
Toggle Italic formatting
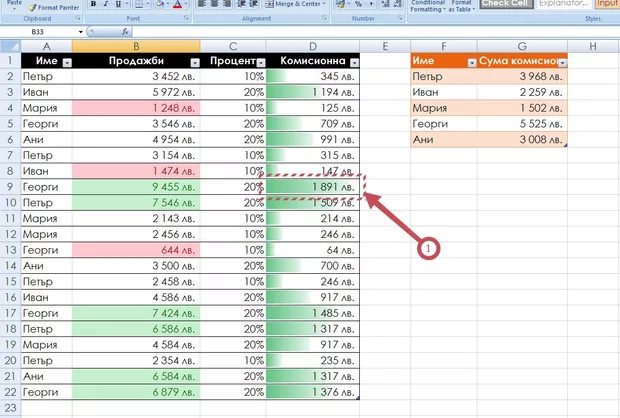(106, 5)
